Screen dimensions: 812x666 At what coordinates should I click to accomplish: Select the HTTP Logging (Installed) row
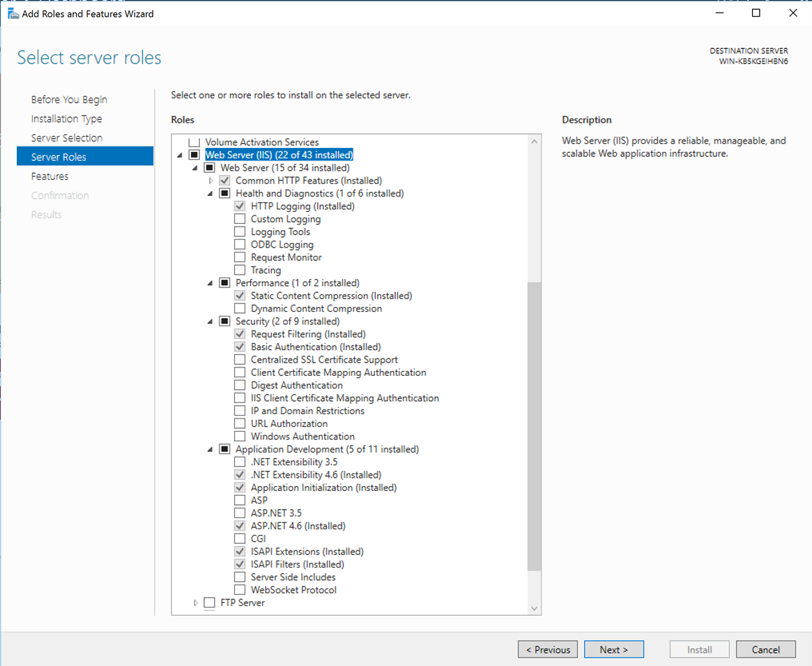(x=303, y=206)
